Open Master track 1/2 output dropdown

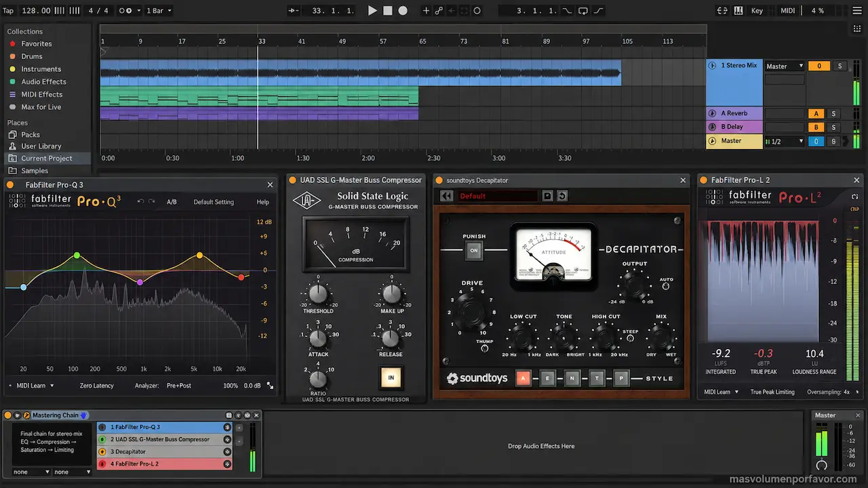coord(785,141)
